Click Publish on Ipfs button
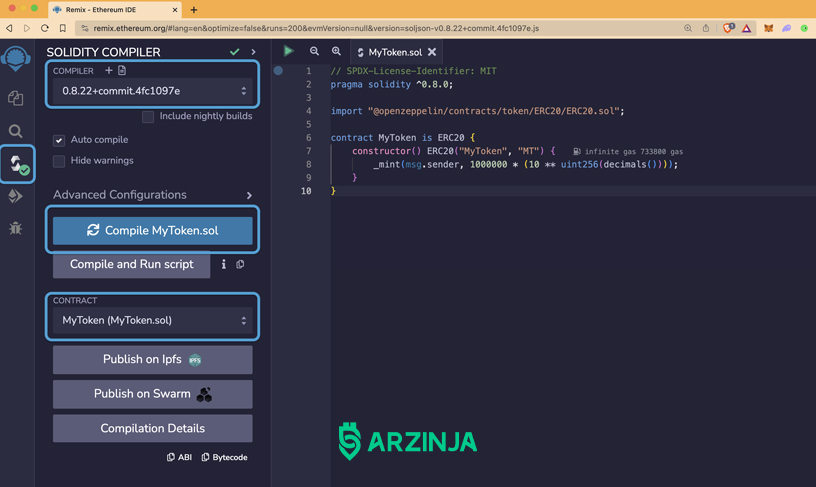The width and height of the screenshot is (816, 487). 152,360
